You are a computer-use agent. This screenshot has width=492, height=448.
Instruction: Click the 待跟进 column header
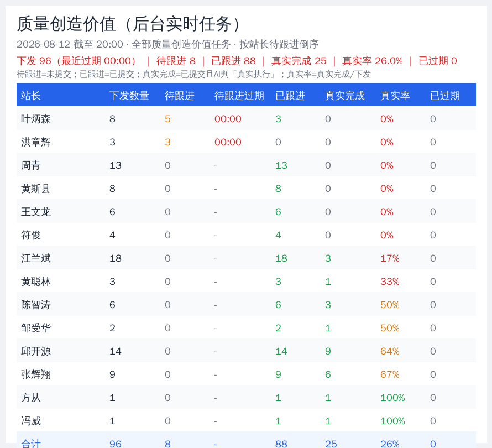[180, 96]
